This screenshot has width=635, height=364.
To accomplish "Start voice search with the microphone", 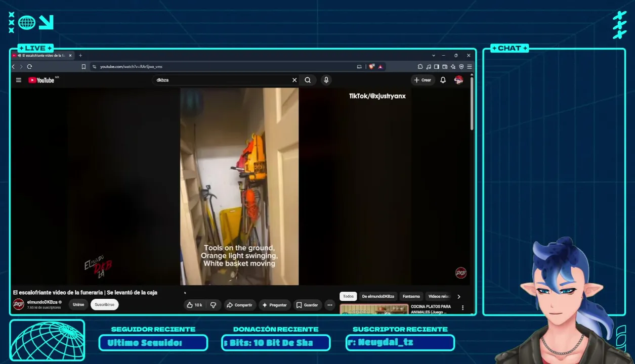I will (x=326, y=80).
